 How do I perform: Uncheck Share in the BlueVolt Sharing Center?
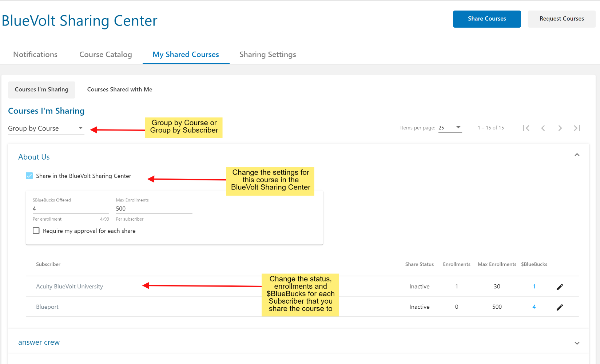(x=29, y=176)
